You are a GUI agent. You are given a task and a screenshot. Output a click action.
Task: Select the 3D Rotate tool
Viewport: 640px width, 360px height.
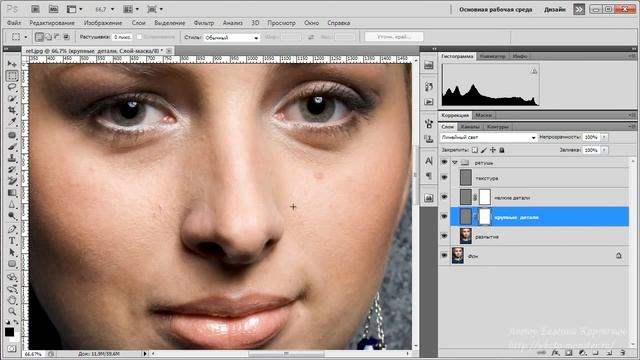[12, 277]
